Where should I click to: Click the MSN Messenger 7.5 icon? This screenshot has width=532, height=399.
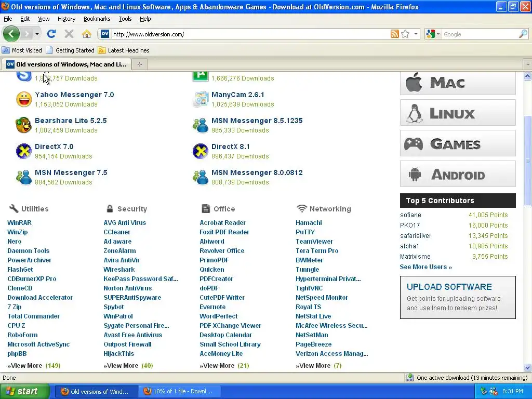[24, 177]
